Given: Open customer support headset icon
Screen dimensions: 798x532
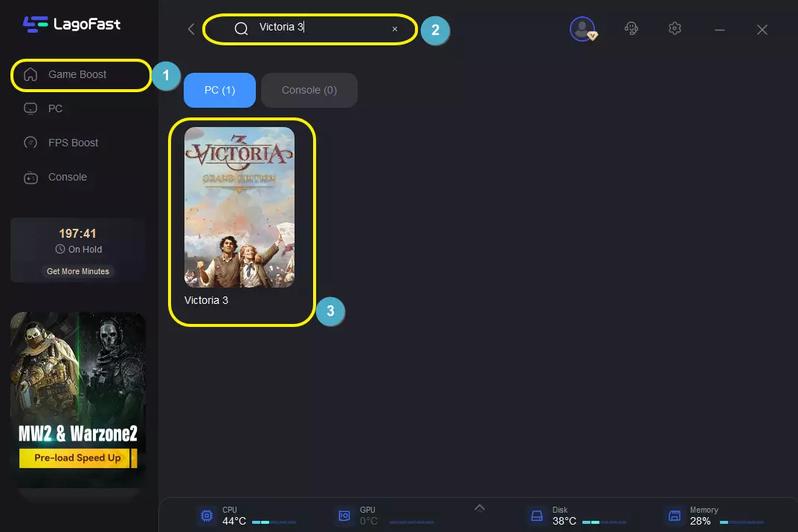Looking at the screenshot, I should click(x=631, y=29).
